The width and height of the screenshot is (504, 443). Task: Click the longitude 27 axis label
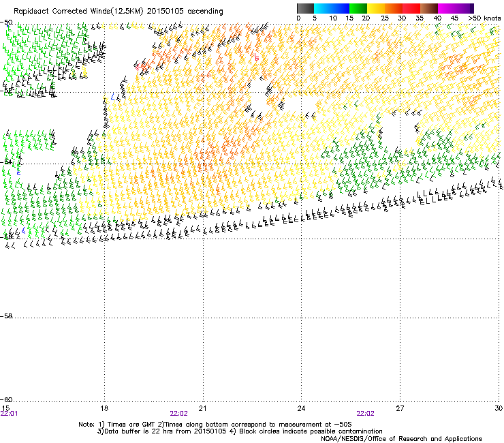pyautogui.click(x=400, y=408)
